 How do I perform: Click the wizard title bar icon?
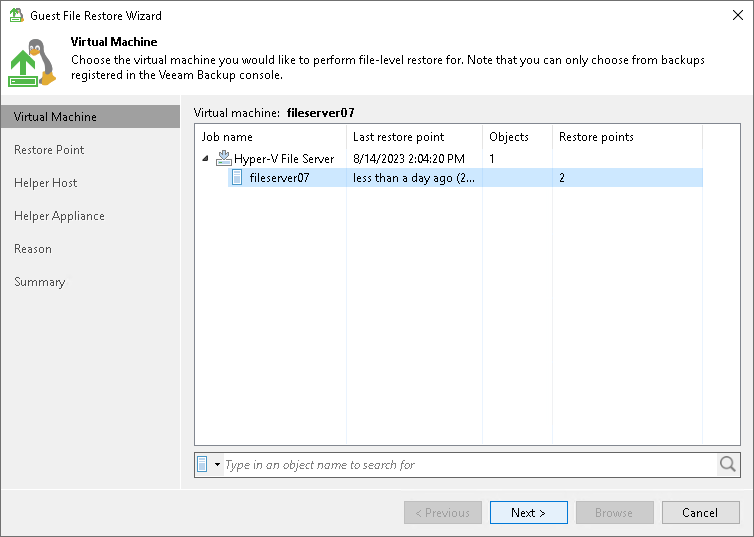coord(16,15)
